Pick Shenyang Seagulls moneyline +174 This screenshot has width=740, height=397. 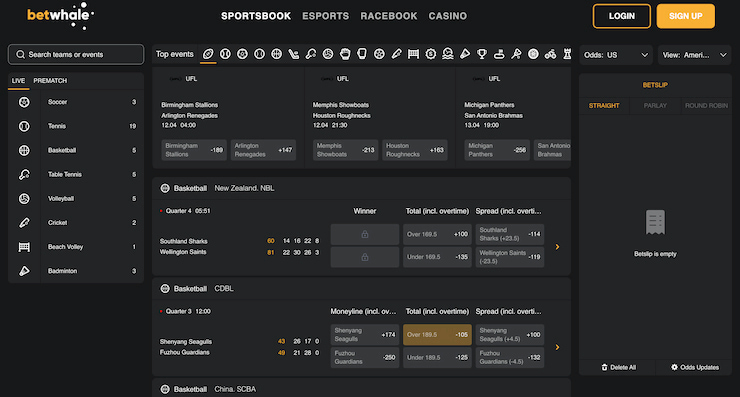point(365,335)
